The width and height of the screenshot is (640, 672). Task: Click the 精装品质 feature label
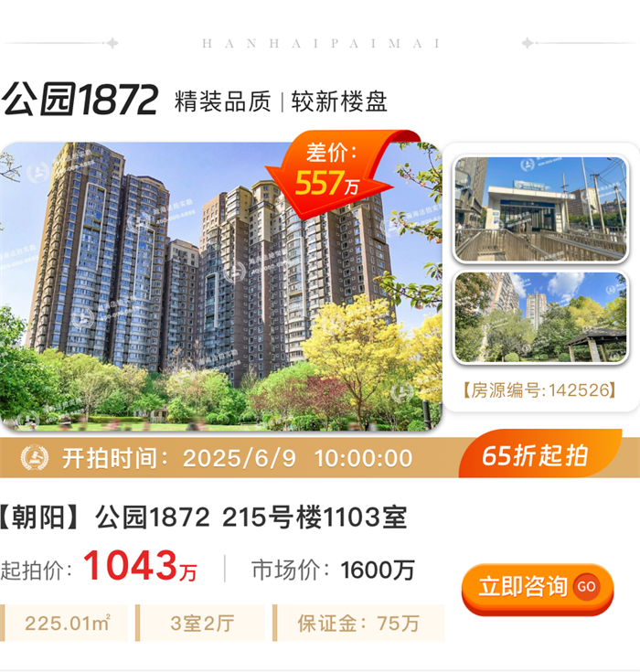coord(223,101)
